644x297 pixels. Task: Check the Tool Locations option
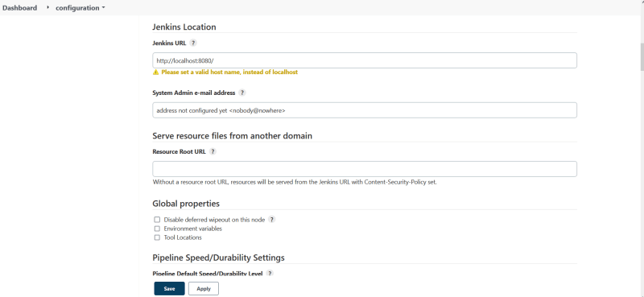click(157, 238)
